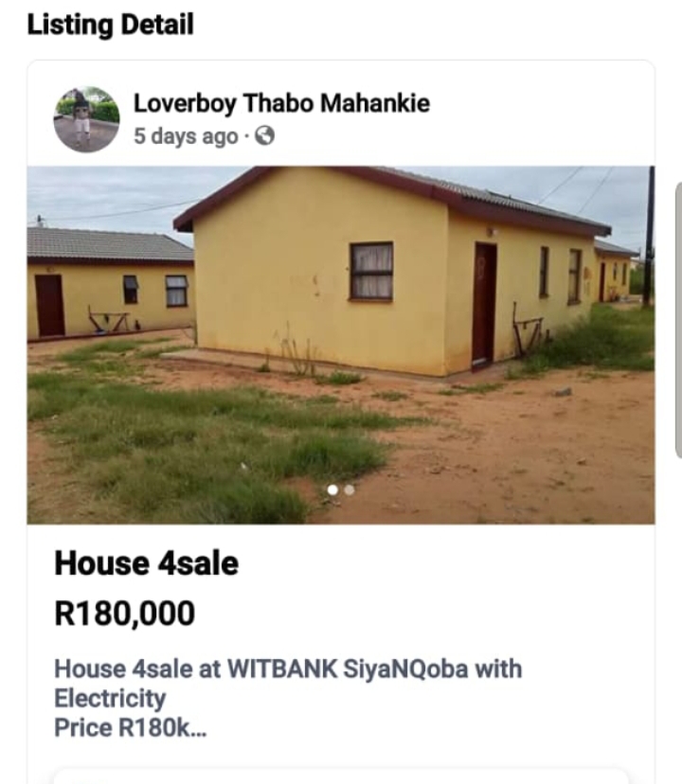Click the "House 4sale at WITBANK SiyaNQoba" description line
The image size is (682, 784).
(287, 668)
